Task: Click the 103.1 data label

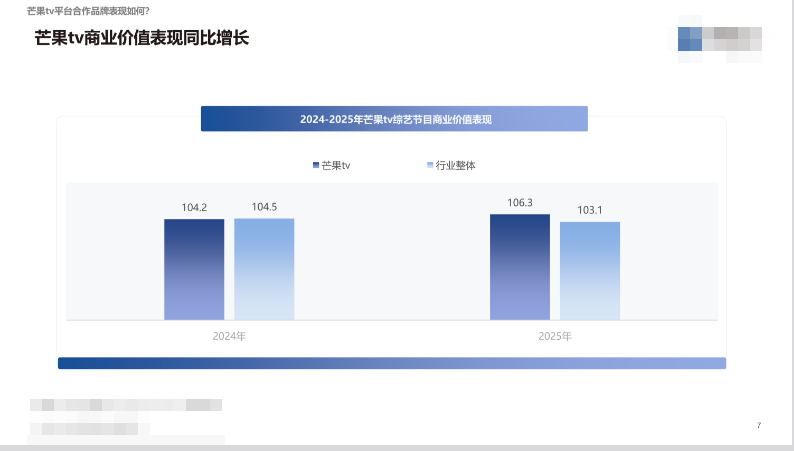Action: pyautogui.click(x=590, y=210)
